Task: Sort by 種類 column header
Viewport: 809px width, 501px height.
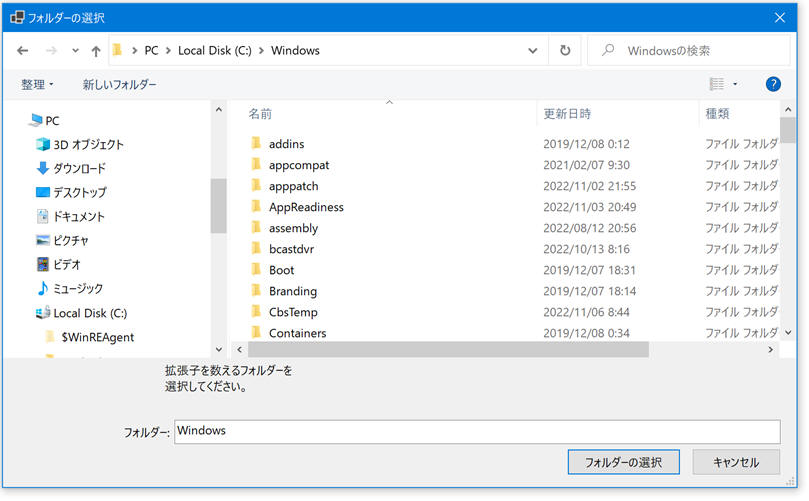Action: pyautogui.click(x=717, y=114)
